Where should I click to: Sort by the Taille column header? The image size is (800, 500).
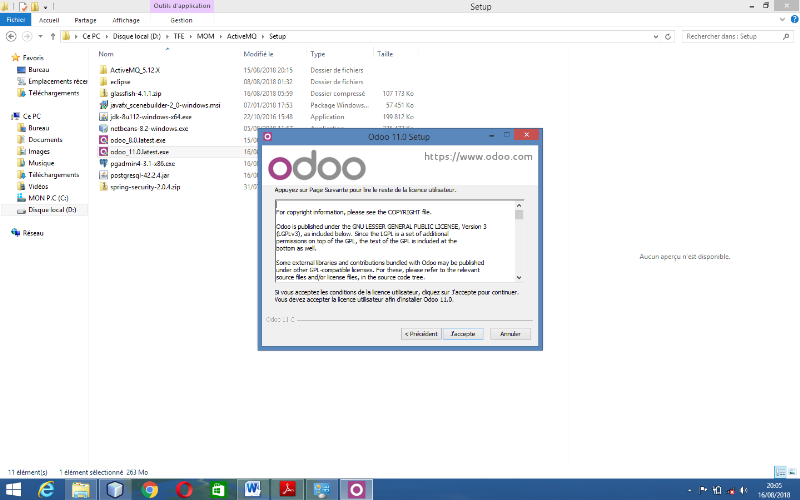point(385,54)
